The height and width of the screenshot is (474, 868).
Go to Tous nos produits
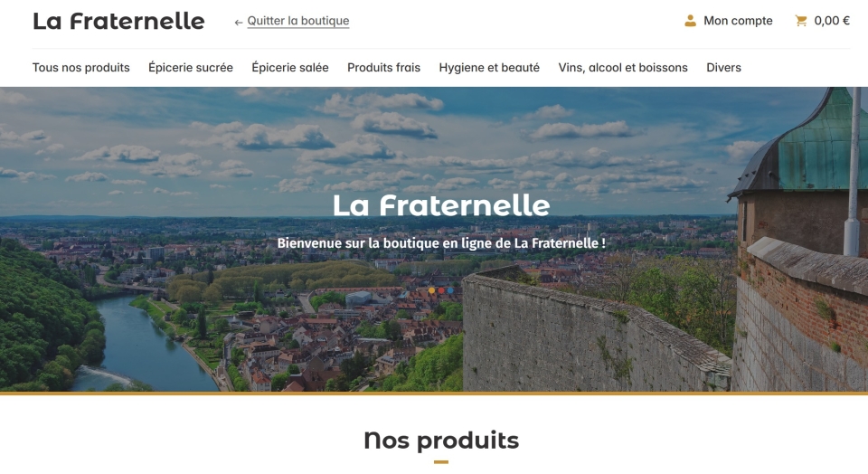coord(80,68)
